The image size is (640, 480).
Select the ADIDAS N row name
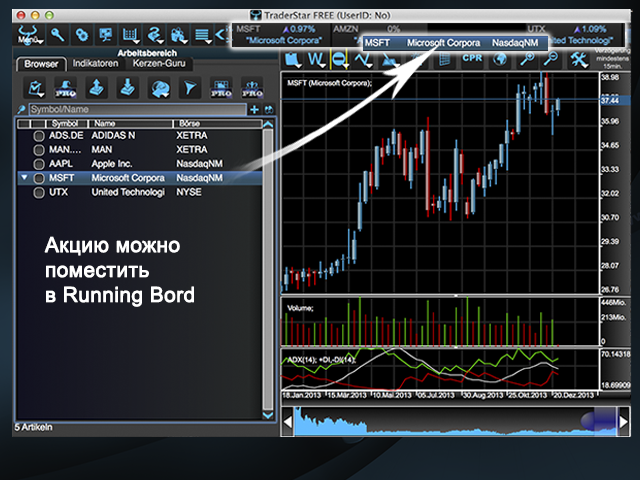(x=113, y=136)
